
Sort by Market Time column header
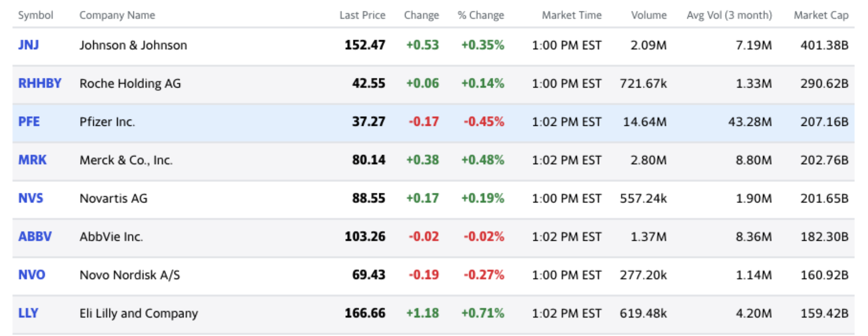pyautogui.click(x=571, y=15)
